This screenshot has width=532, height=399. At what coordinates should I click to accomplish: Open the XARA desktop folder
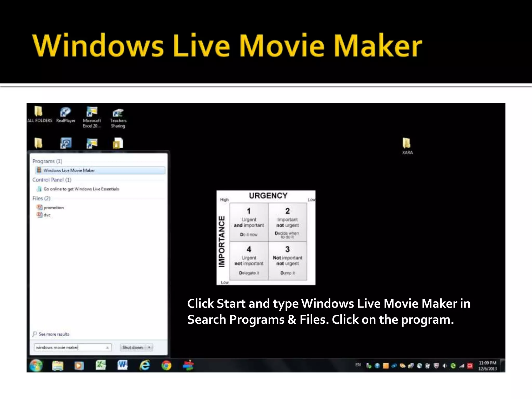[x=407, y=146]
